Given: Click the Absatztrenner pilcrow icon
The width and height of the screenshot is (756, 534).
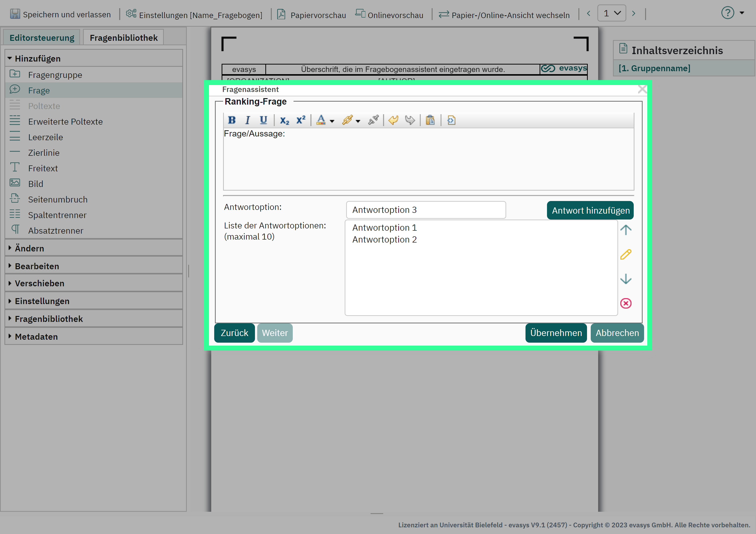Looking at the screenshot, I should tap(16, 229).
